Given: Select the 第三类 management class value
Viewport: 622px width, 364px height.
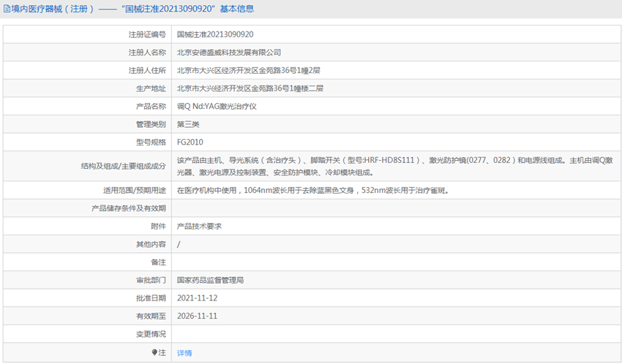Looking at the screenshot, I should (x=188, y=124).
